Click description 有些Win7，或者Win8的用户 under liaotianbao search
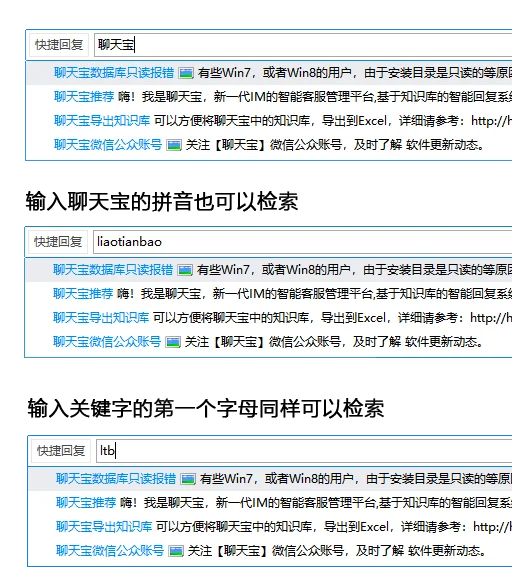This screenshot has height=584, width=512. (x=354, y=270)
